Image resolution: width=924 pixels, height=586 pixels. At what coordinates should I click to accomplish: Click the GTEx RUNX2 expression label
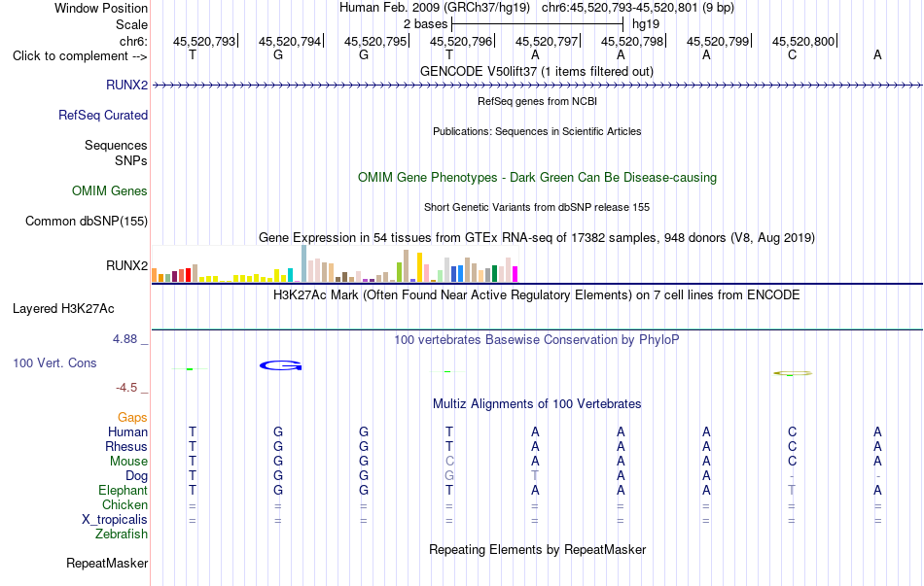click(126, 265)
